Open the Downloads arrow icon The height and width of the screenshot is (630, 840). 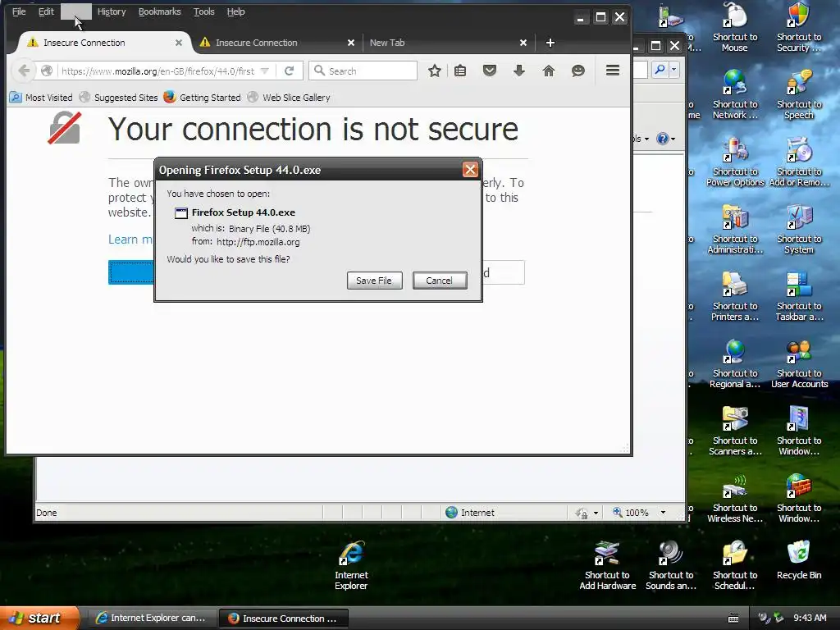pos(519,71)
